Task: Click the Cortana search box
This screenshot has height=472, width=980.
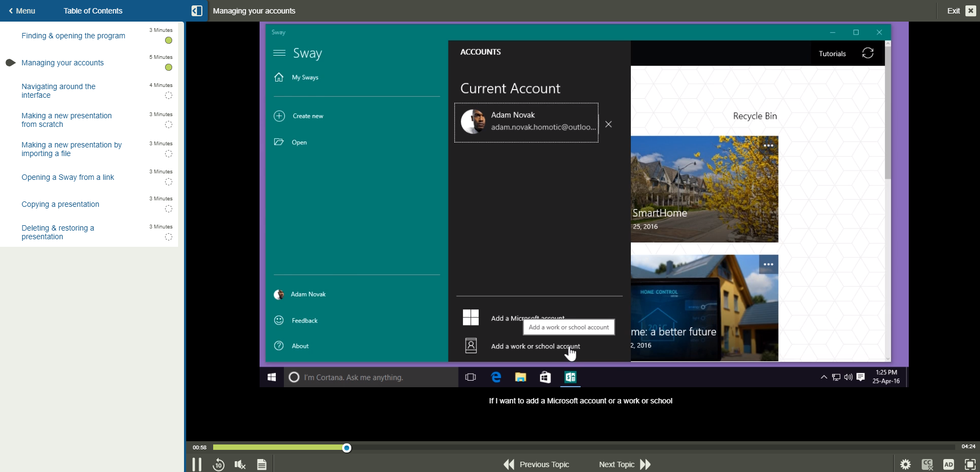Action: coord(371,377)
